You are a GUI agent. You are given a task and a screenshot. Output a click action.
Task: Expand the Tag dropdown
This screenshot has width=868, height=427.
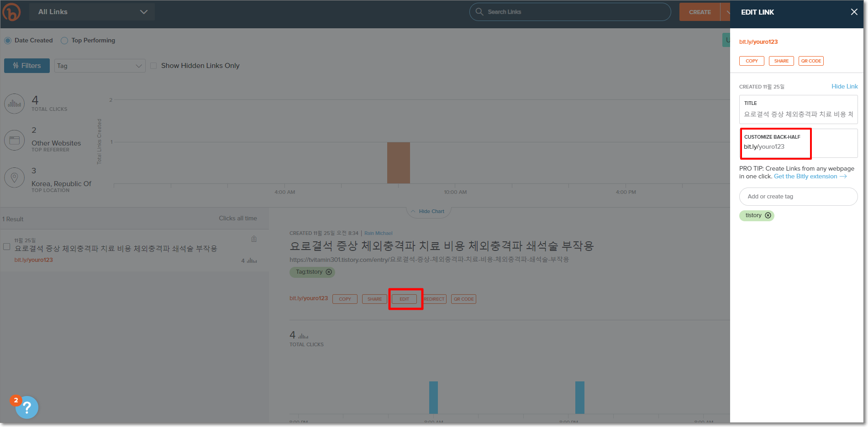click(100, 66)
